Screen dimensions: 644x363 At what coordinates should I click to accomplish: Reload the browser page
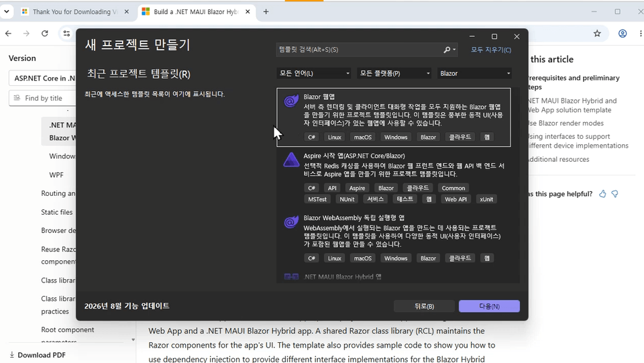[x=45, y=34]
